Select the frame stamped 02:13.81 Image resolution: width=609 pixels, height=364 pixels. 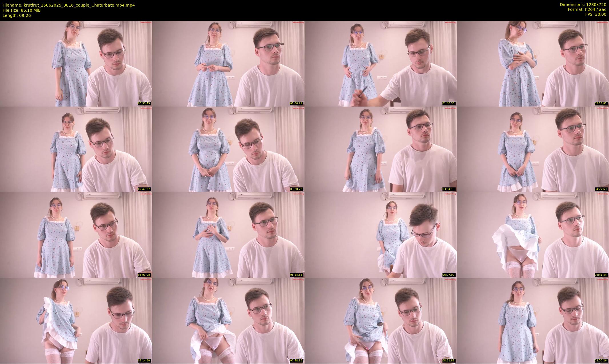pos(533,63)
